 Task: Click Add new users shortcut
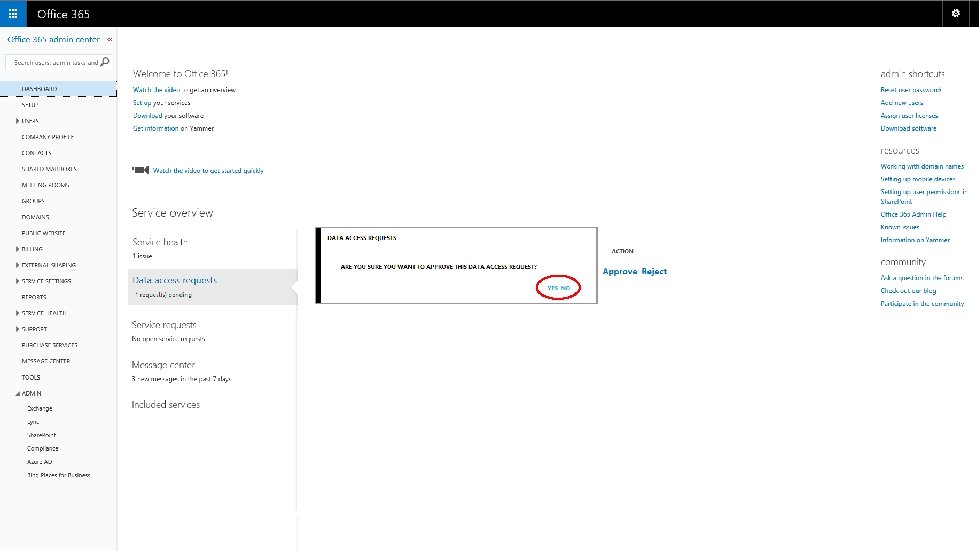pyautogui.click(x=902, y=103)
